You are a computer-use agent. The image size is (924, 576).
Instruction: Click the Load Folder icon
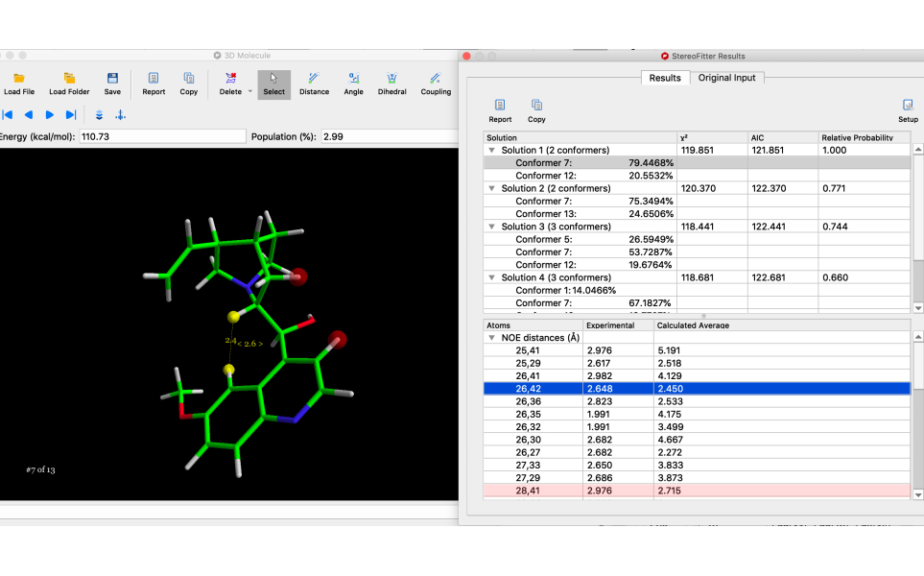click(69, 84)
